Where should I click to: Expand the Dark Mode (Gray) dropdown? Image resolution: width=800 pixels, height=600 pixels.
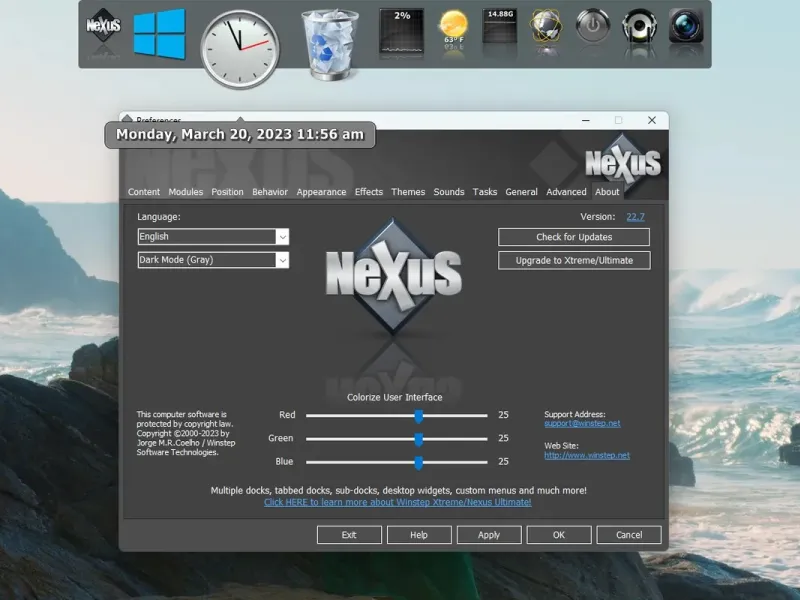click(213, 260)
